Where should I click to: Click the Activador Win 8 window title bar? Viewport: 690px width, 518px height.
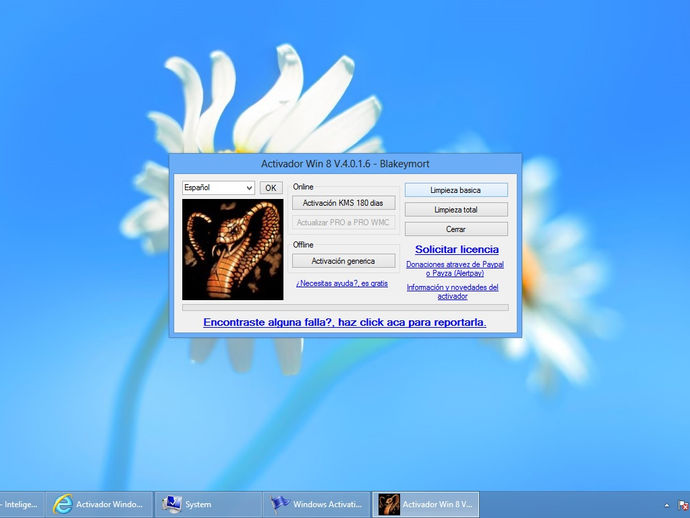(345, 164)
